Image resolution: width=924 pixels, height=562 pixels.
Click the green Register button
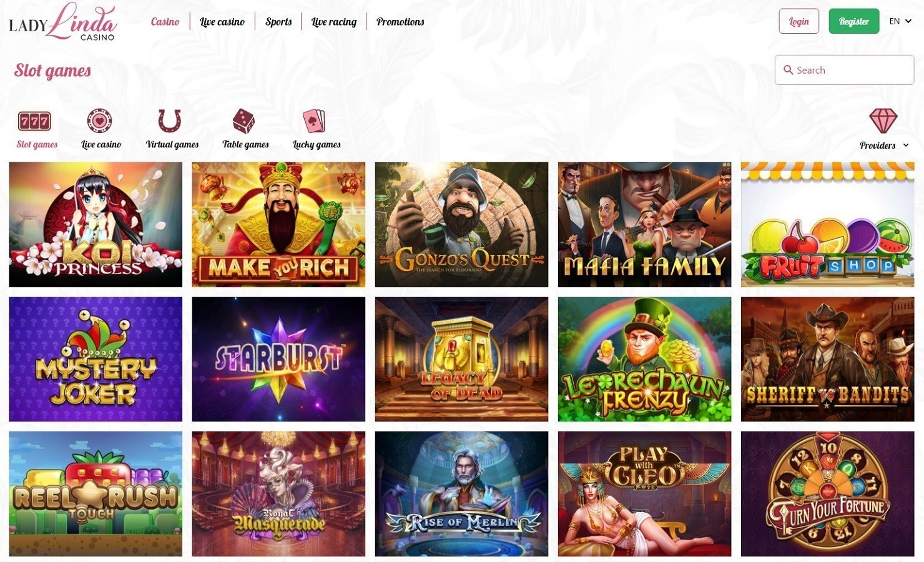pos(853,21)
